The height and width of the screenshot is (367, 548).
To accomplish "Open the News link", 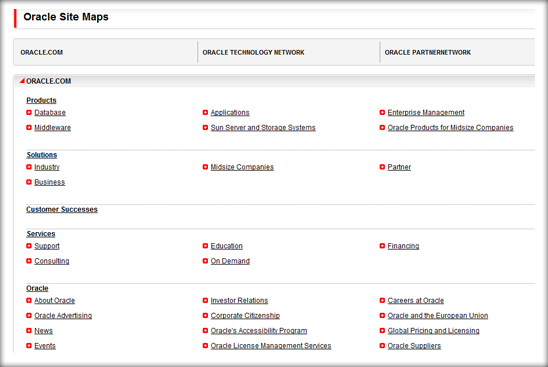I will click(x=43, y=331).
